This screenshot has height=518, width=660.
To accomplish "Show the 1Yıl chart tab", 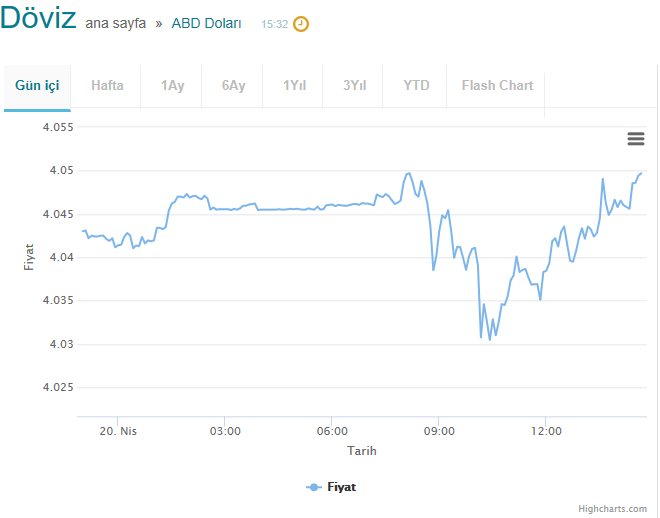I will tap(294, 85).
